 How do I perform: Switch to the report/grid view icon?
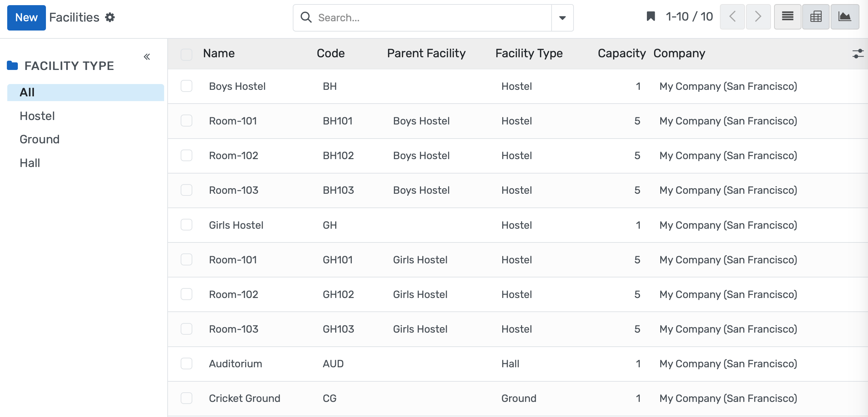point(816,16)
